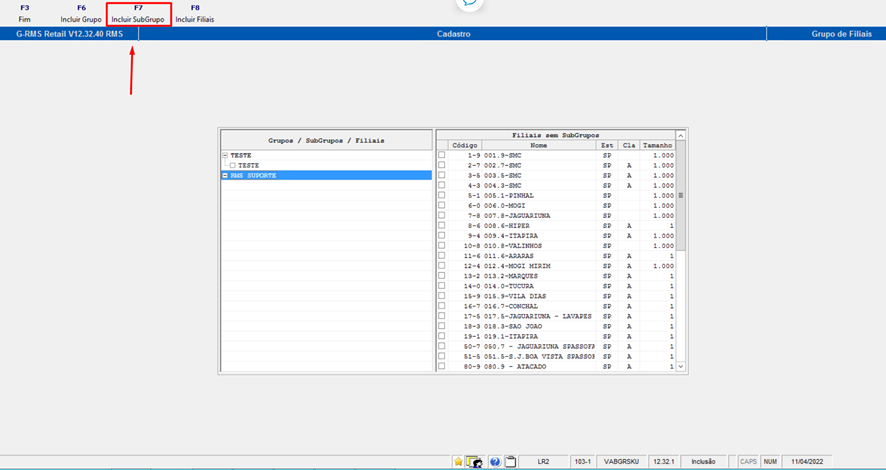Image resolution: width=886 pixels, height=470 pixels.
Task: Click the scroll down arrow of filiais list
Action: coord(680,366)
